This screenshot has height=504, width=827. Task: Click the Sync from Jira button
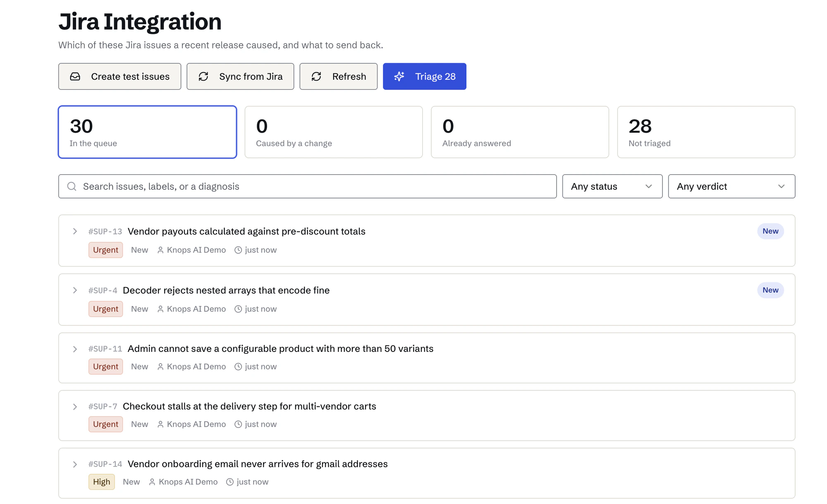(240, 76)
